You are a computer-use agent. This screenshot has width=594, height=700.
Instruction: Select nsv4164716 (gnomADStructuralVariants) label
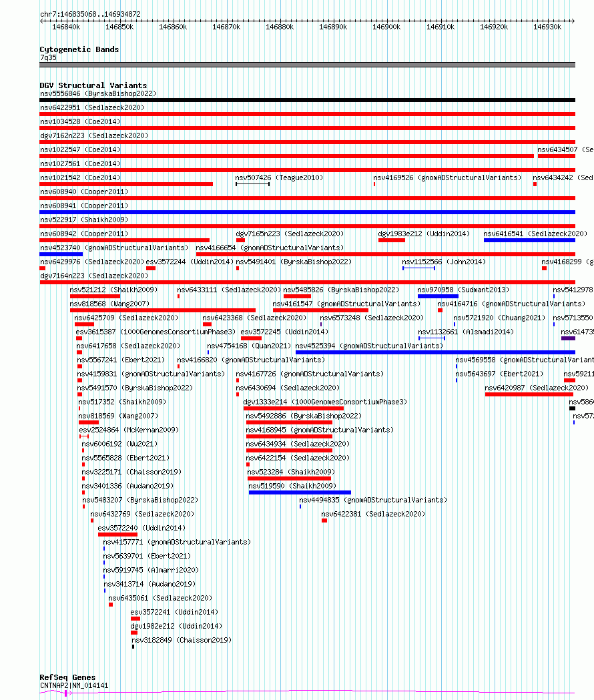click(x=511, y=304)
